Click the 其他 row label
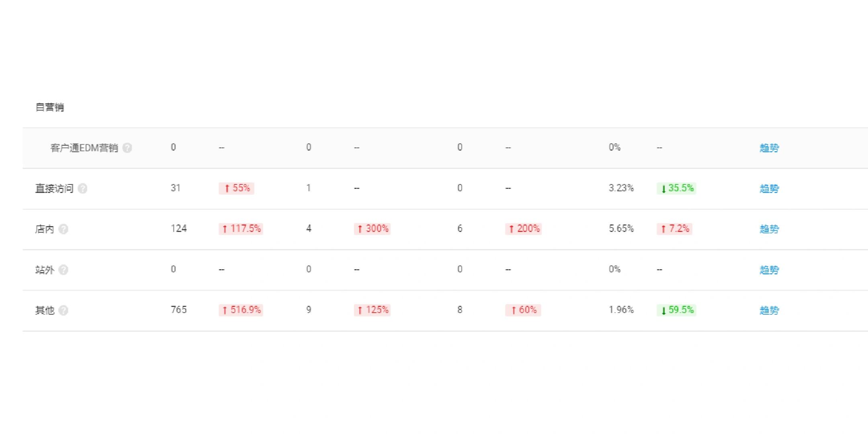 (45, 310)
